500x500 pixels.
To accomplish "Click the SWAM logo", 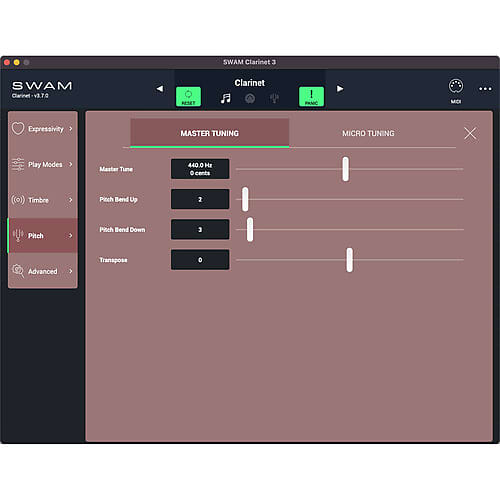I will coord(42,86).
